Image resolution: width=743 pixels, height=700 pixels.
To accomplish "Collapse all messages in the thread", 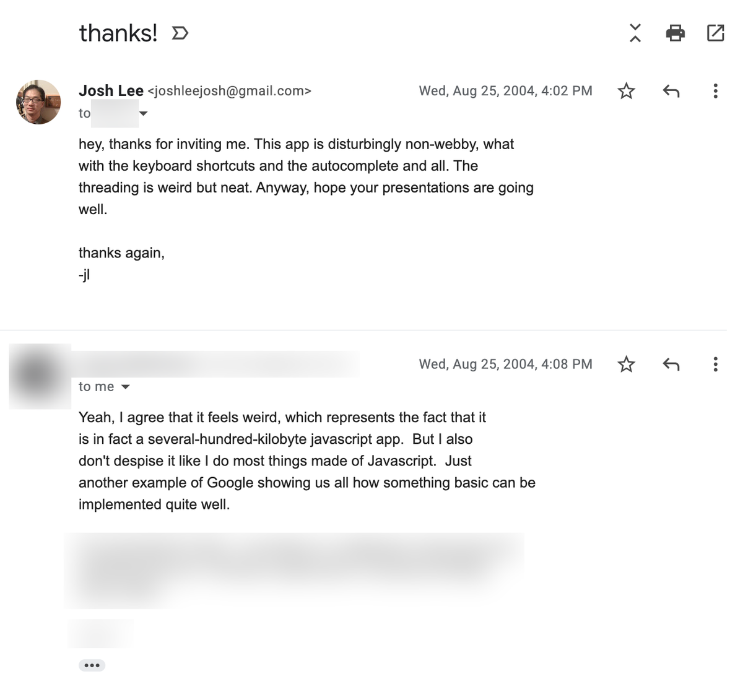I will pos(635,33).
